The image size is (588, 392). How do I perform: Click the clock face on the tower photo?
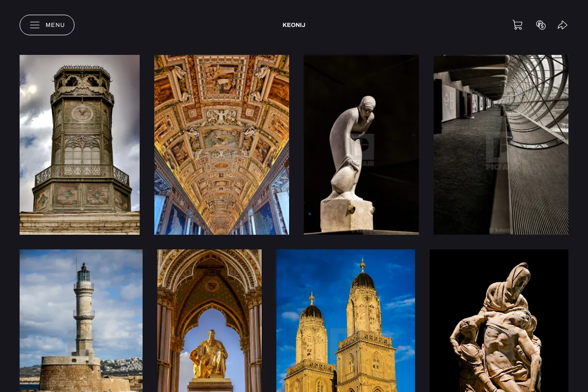click(82, 114)
